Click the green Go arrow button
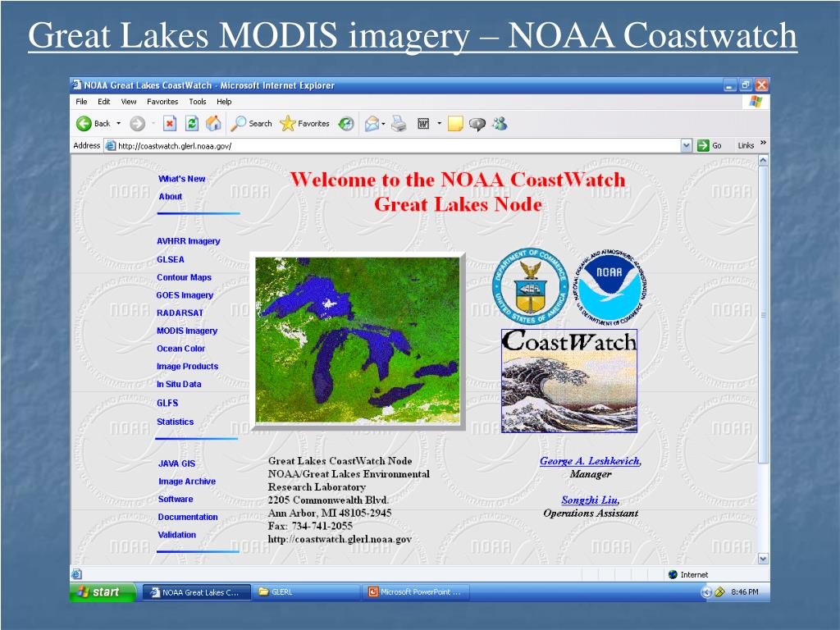Image resolution: width=840 pixels, height=630 pixels. pyautogui.click(x=703, y=145)
